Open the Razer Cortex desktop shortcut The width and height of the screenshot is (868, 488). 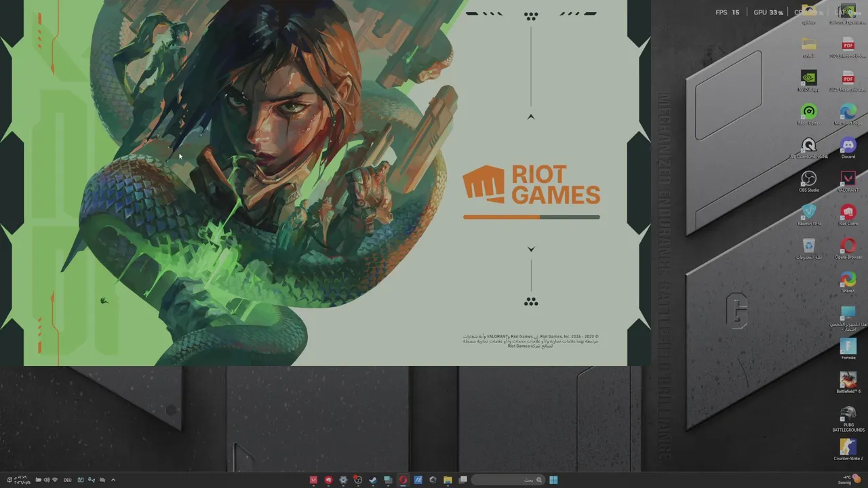(808, 115)
